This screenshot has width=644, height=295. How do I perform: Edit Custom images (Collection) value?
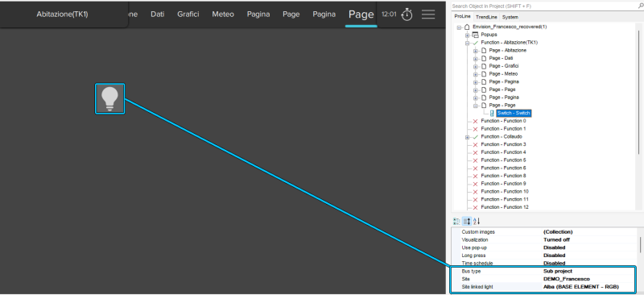pyautogui.click(x=558, y=231)
